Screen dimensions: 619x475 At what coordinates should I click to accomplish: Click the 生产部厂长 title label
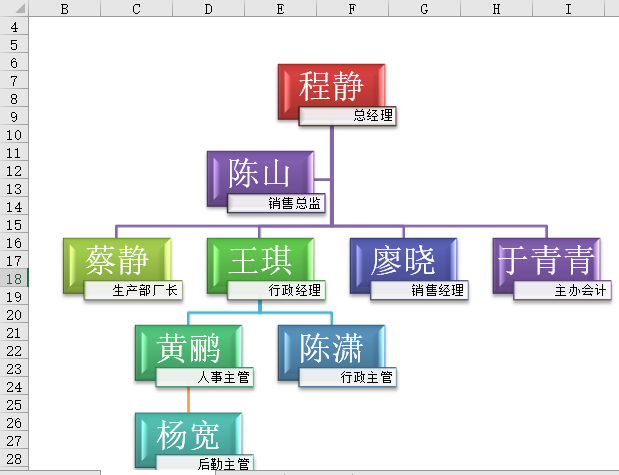pos(133,291)
